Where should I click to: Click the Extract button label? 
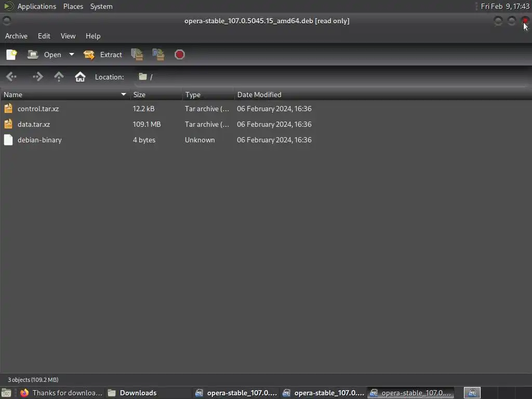pos(111,55)
